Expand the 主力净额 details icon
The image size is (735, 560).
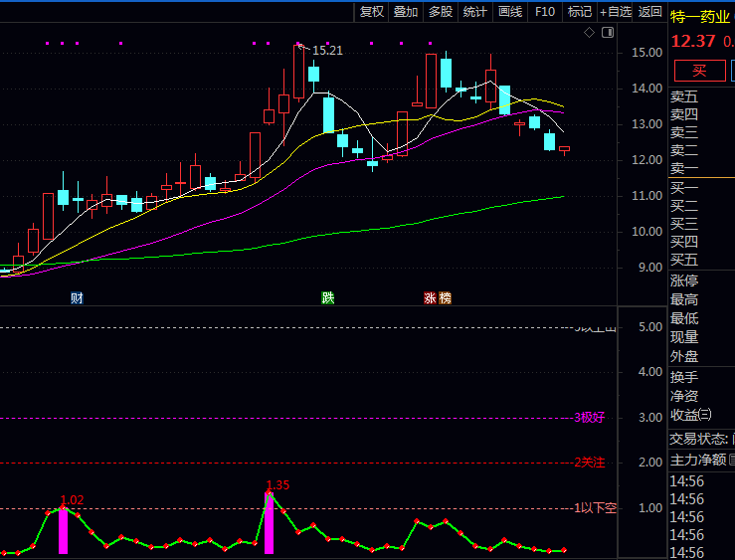point(731,460)
